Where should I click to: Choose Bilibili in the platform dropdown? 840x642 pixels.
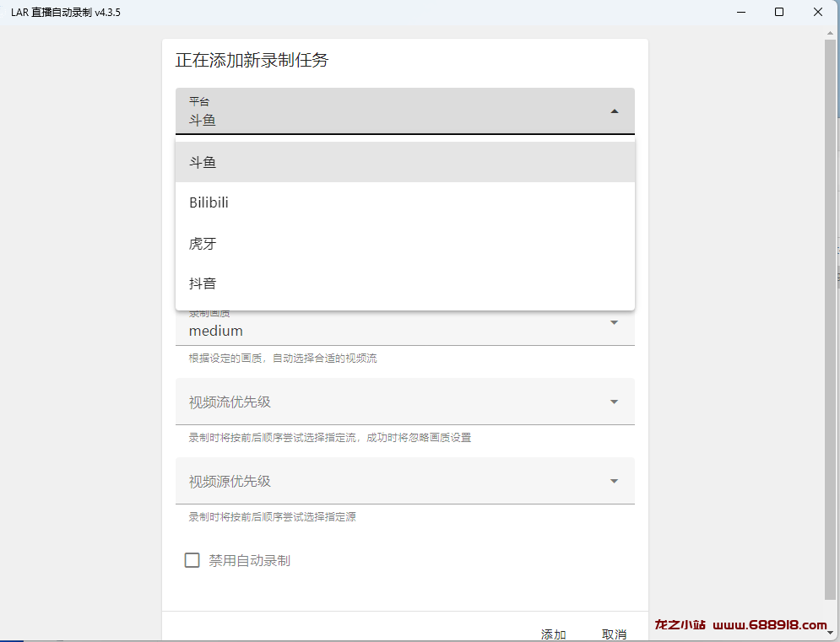pos(405,202)
